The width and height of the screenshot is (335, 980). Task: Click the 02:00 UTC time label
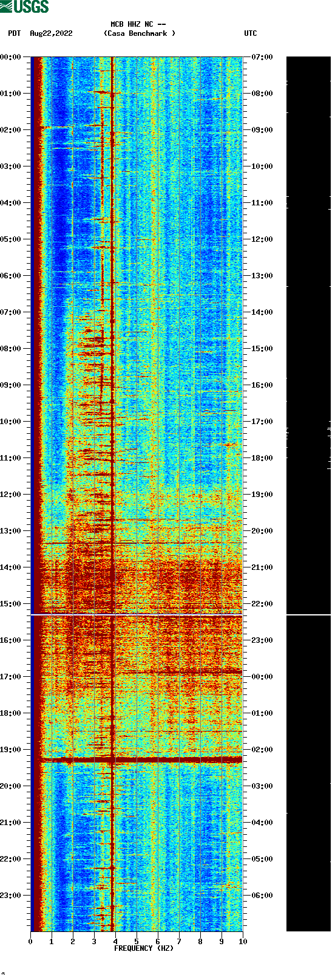pos(262,750)
